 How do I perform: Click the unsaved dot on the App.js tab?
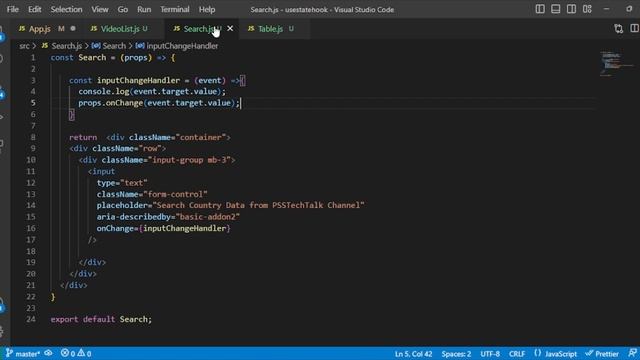point(73,29)
